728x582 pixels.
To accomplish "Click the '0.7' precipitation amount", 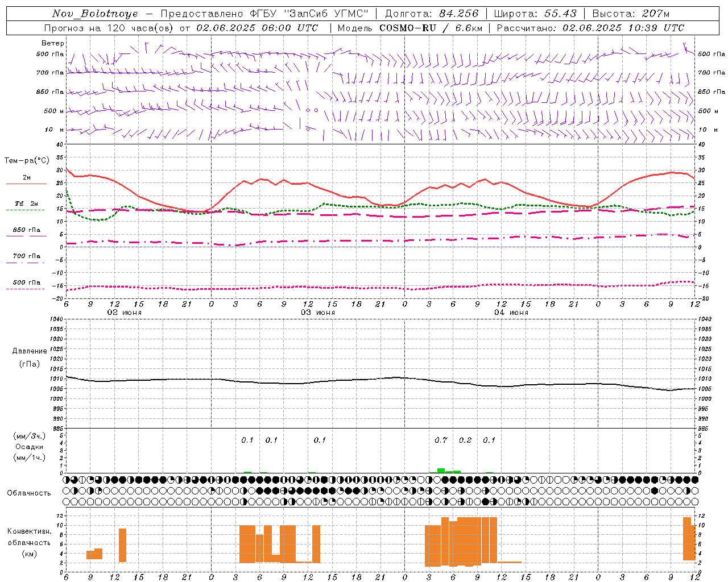I will click(441, 440).
